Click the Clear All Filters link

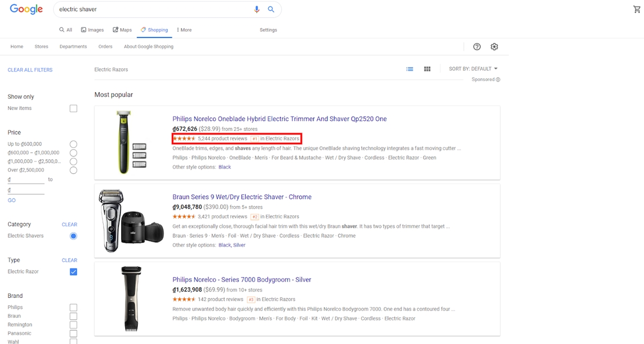point(30,70)
